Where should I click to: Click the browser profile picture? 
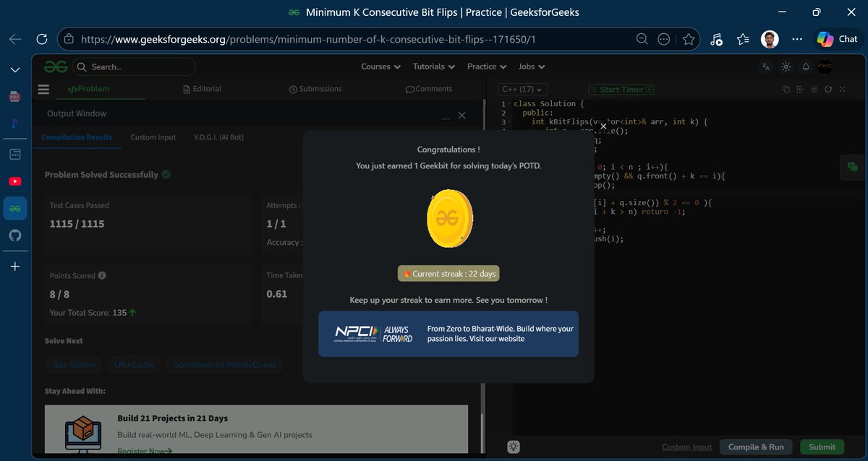coord(770,39)
